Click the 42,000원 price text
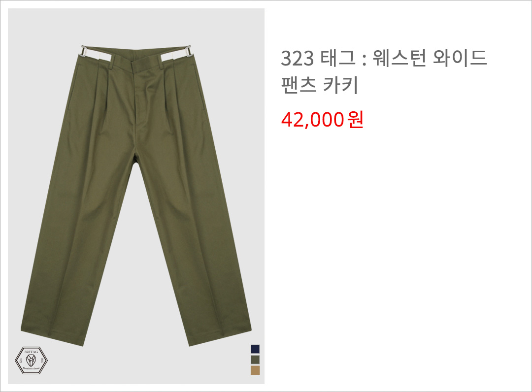Image resolution: width=532 pixels, height=392 pixels. 322,119
